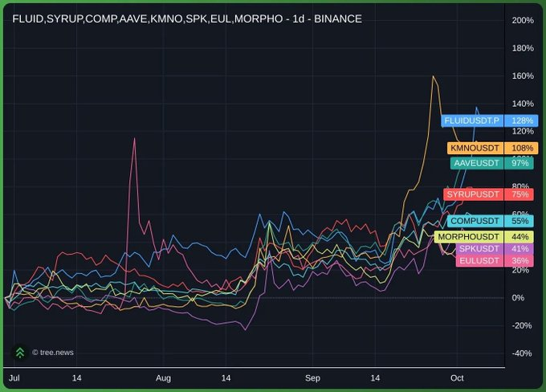
Task: Click the 75% value tag
Action: coord(520,194)
